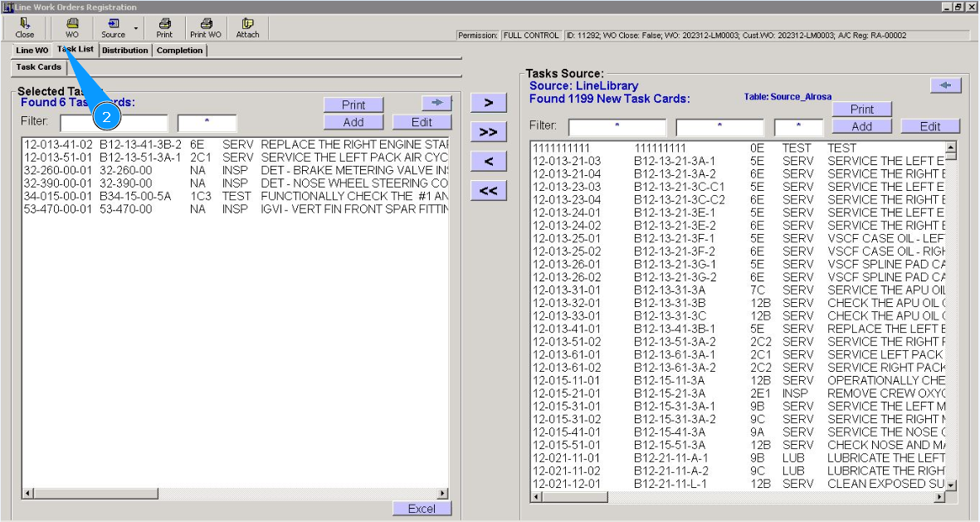Select source row 12-013-31-01
The width and height of the screenshot is (980, 522).
tap(739, 290)
